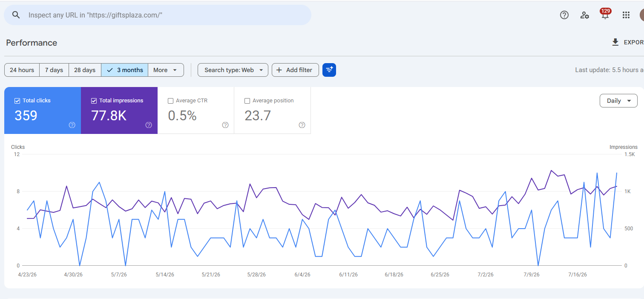Open help icon on Total impressions card

(x=149, y=125)
